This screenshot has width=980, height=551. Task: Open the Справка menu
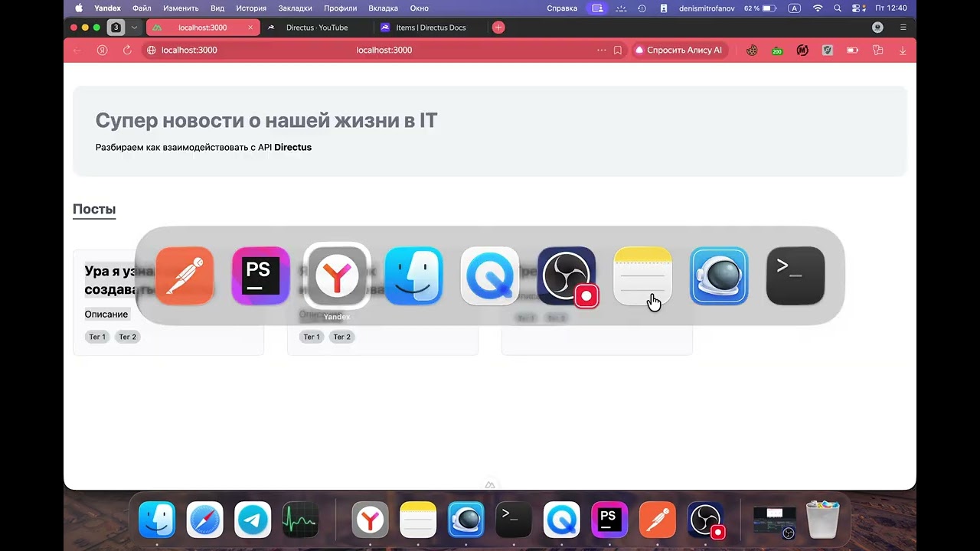(562, 8)
